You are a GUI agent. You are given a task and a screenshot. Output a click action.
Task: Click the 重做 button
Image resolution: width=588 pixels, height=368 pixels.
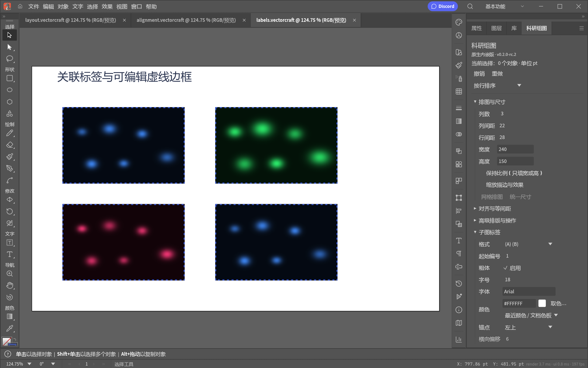click(497, 74)
